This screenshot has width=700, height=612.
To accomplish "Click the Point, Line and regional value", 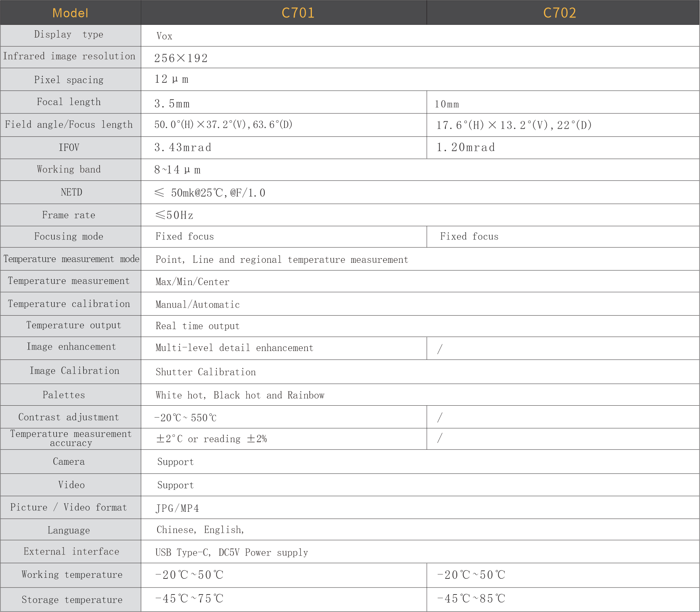I will pos(282,260).
